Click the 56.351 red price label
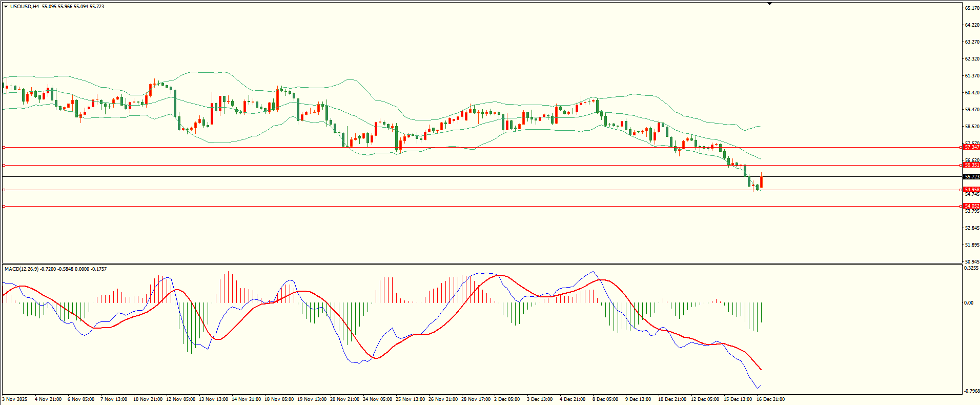The width and height of the screenshot is (980, 405). pyautogui.click(x=971, y=165)
